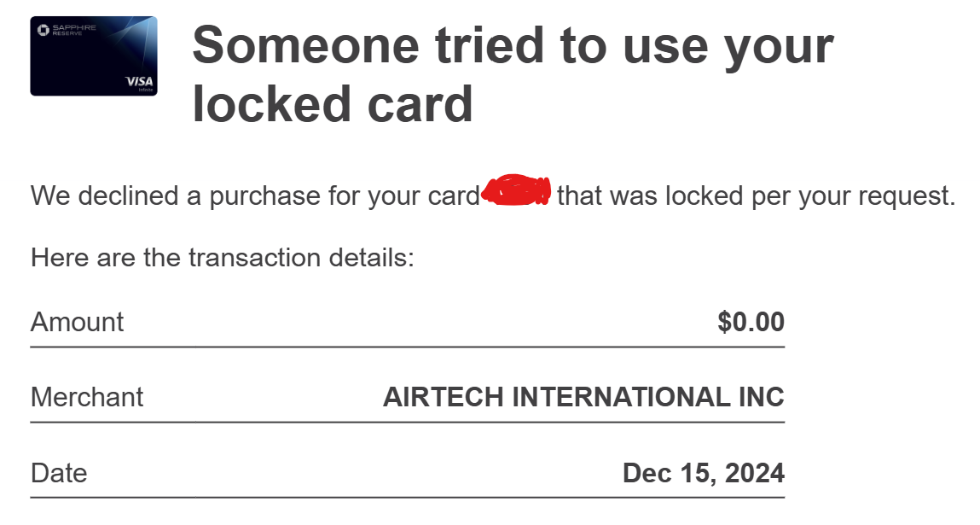This screenshot has width=980, height=525.
Task: Click the AIRTECH INTERNATIONAL INC merchant name
Action: 583,397
